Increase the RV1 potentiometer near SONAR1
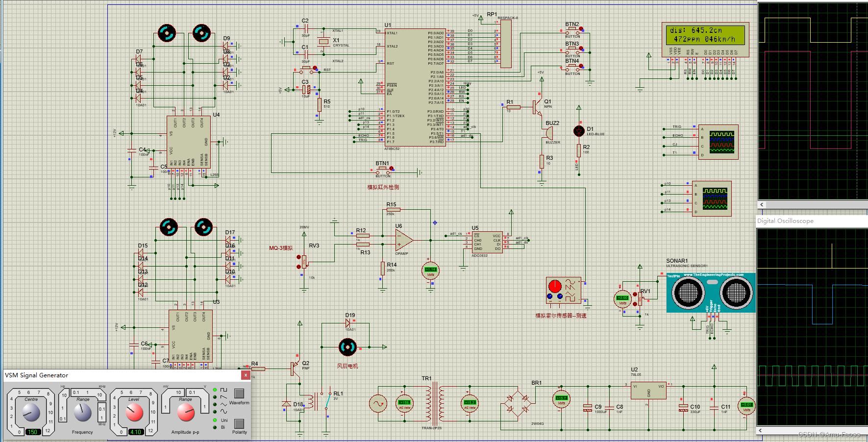This screenshot has width=868, height=442. (x=635, y=295)
